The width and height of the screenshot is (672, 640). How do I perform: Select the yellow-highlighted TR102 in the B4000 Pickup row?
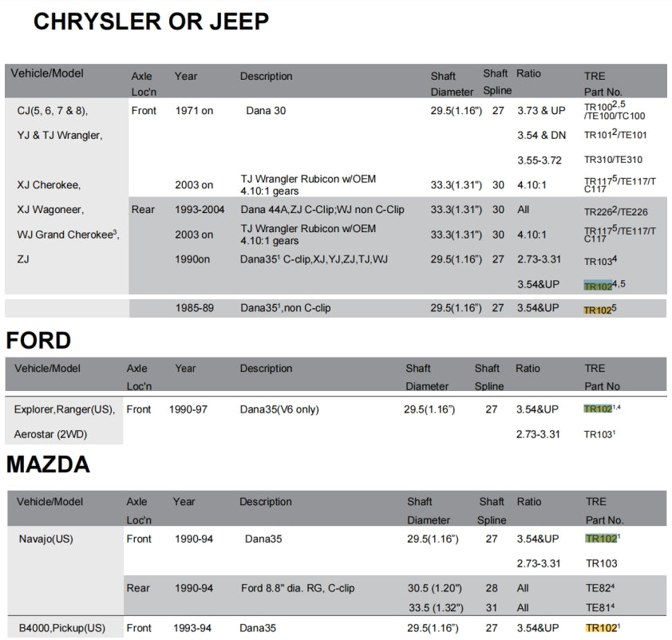tap(601, 628)
